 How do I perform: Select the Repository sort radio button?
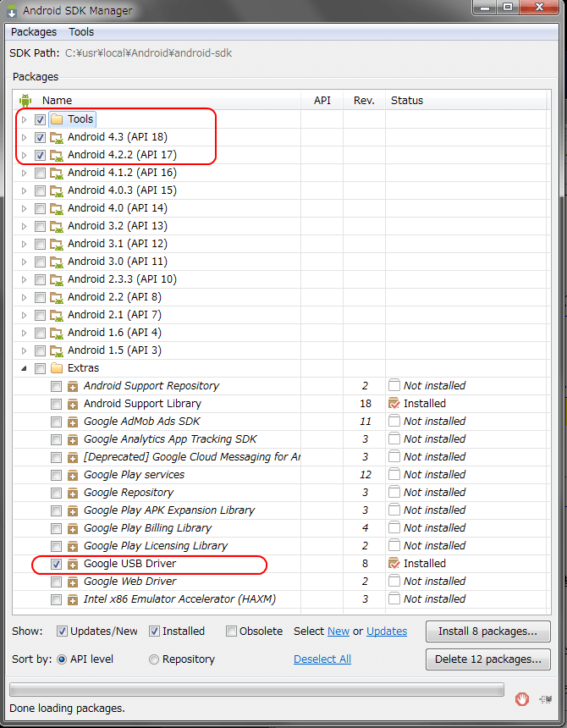coord(154,659)
